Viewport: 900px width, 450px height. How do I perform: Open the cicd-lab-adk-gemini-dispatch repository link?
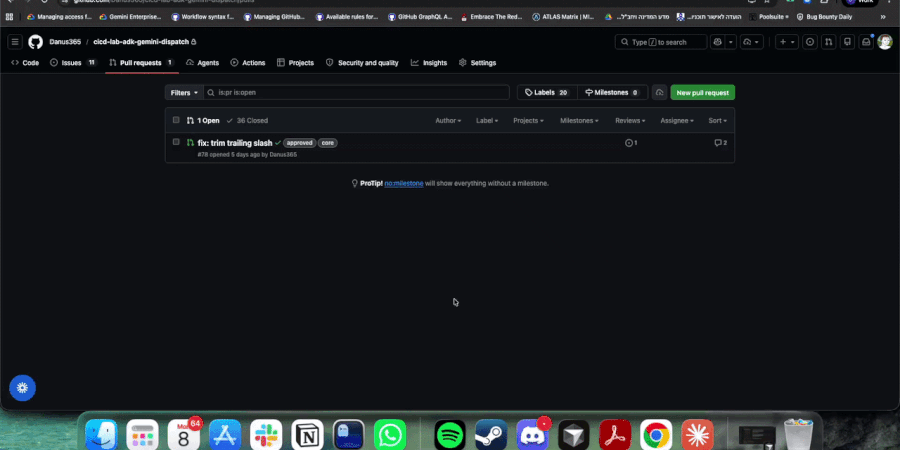[x=141, y=42]
